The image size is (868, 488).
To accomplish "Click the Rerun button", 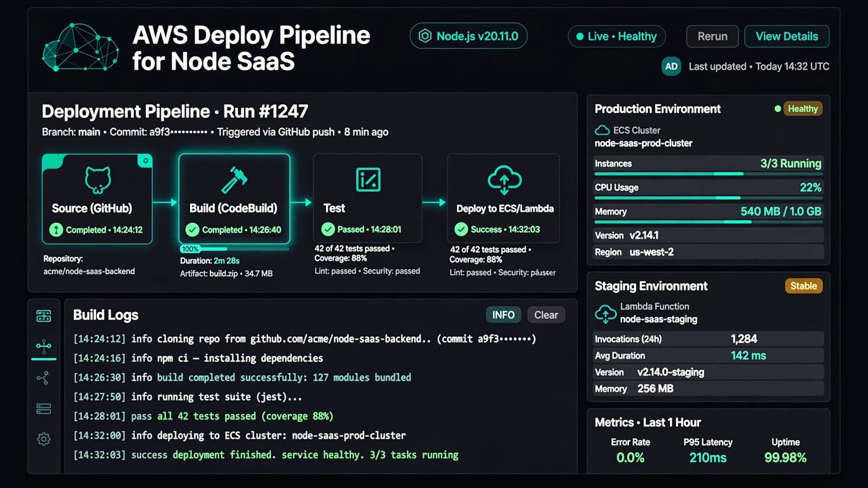I will pos(712,36).
